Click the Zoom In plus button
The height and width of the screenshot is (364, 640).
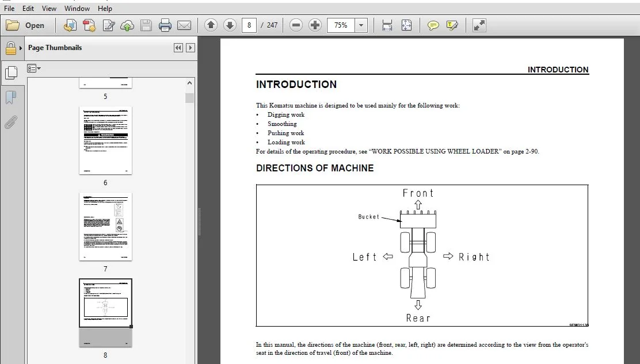pyautogui.click(x=315, y=25)
